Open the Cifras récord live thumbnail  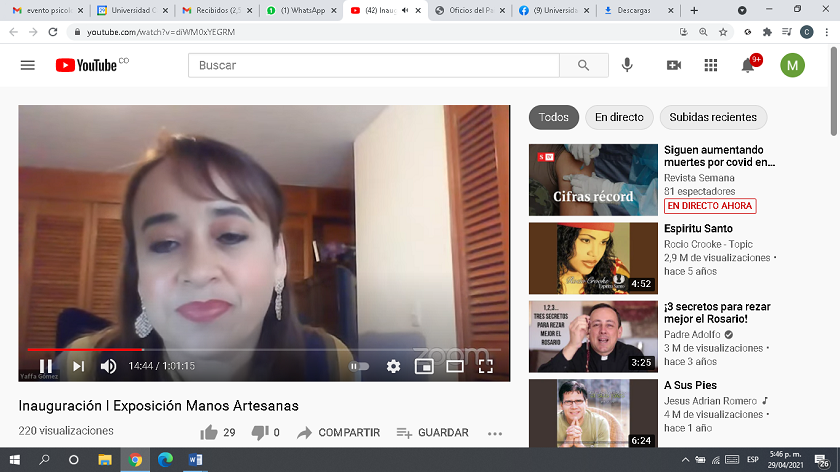593,180
